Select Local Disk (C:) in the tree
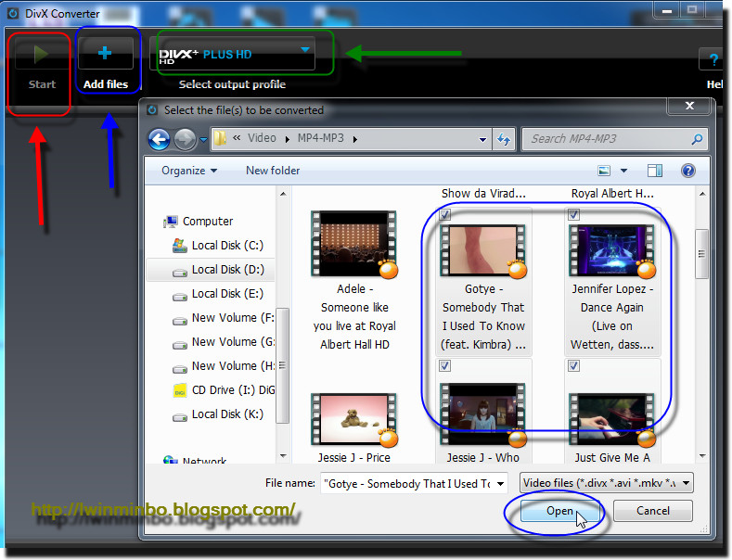The height and width of the screenshot is (560, 732). click(x=228, y=246)
